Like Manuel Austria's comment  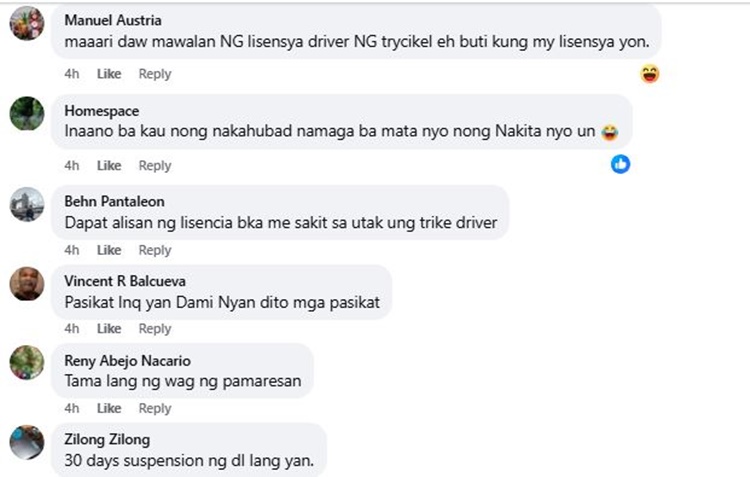point(109,74)
